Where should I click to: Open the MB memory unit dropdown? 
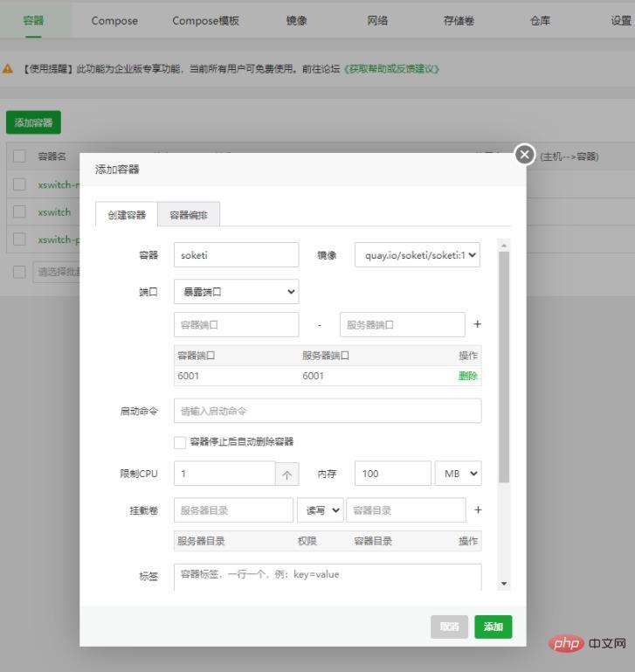[458, 474]
